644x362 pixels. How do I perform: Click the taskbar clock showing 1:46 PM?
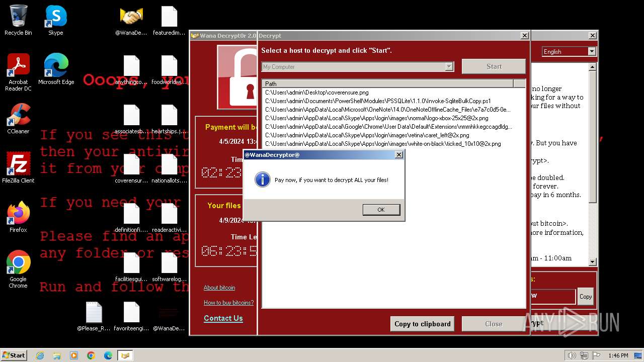[x=618, y=355]
